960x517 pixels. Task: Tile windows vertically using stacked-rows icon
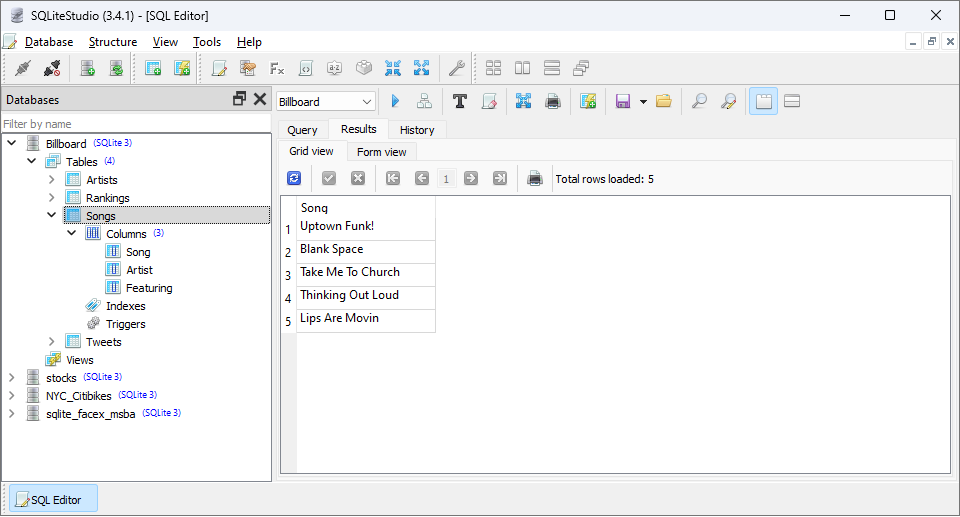(552, 68)
